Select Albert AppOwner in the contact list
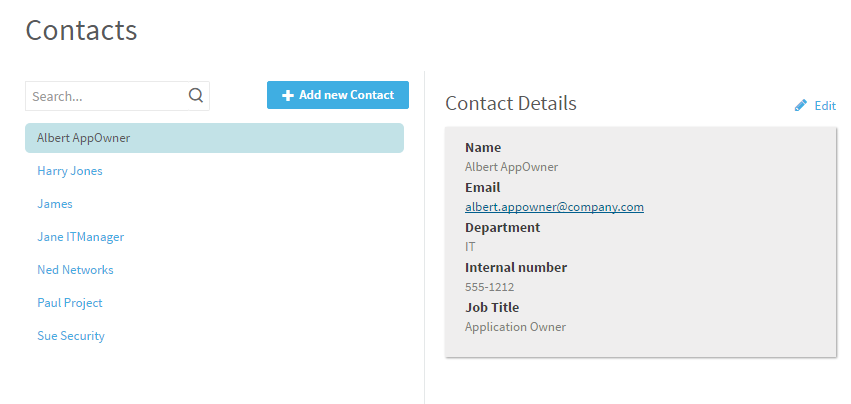The image size is (851, 404). (x=84, y=138)
